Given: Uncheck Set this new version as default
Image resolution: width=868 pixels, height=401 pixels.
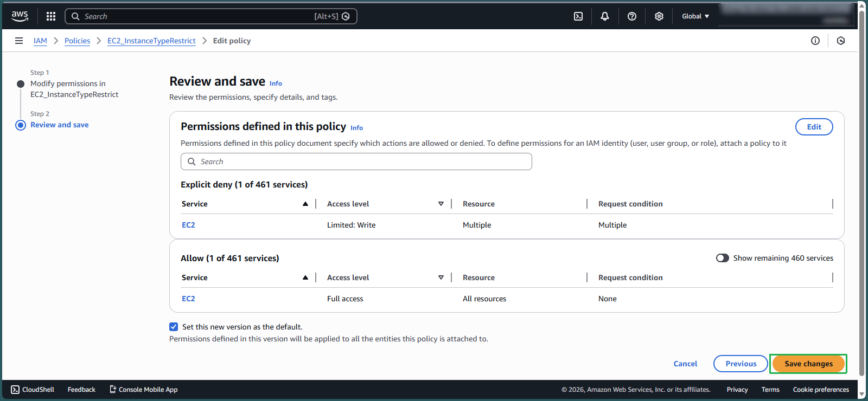Looking at the screenshot, I should (174, 327).
